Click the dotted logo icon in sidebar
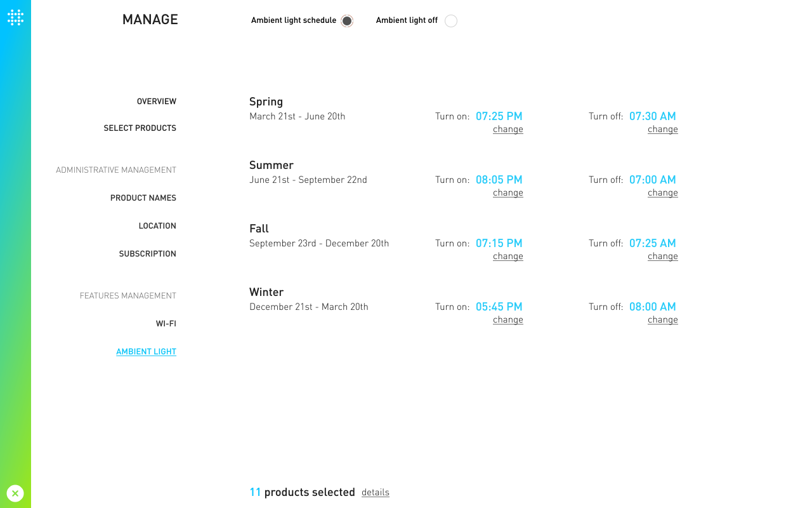 point(15,18)
